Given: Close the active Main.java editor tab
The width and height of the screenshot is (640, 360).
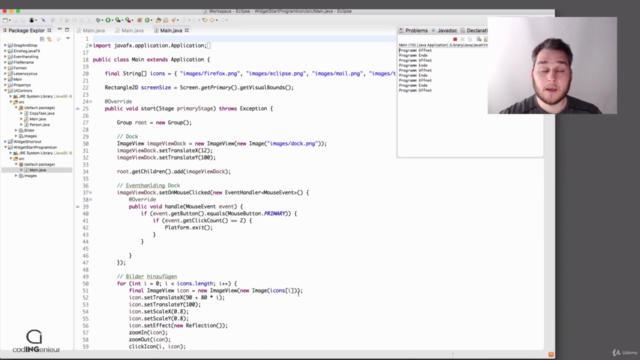Looking at the screenshot, I should [187, 30].
